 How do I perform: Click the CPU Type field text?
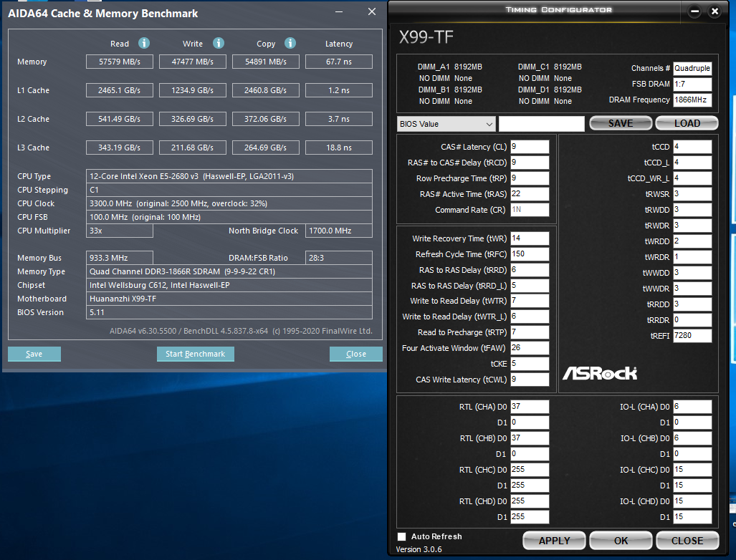click(x=229, y=176)
